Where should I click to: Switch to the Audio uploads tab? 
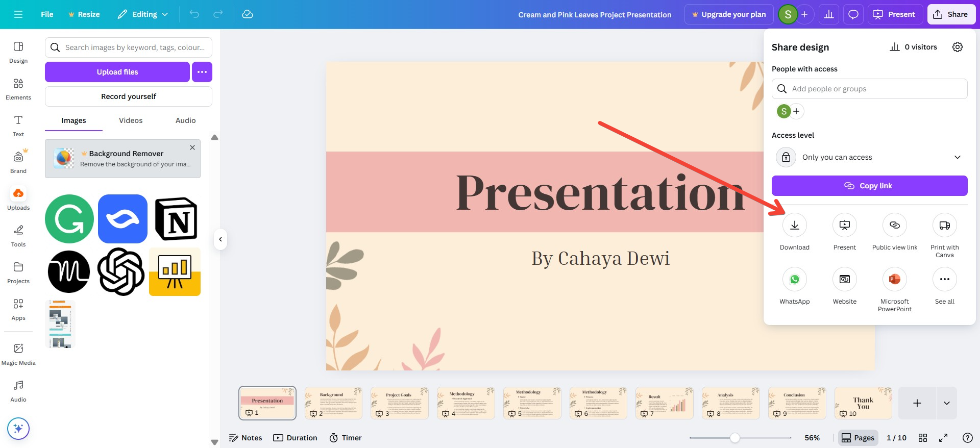point(186,120)
